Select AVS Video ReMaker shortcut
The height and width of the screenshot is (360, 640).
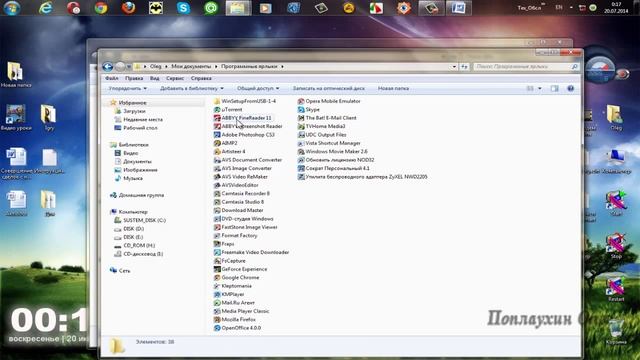tap(241, 177)
